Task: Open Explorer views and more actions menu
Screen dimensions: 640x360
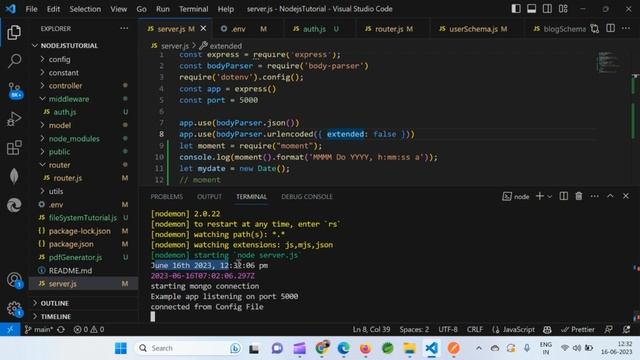Action: point(124,29)
